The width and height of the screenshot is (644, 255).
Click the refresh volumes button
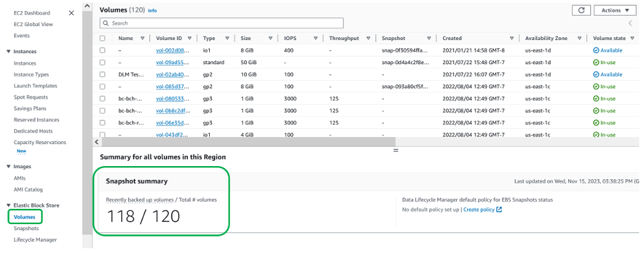click(x=581, y=10)
